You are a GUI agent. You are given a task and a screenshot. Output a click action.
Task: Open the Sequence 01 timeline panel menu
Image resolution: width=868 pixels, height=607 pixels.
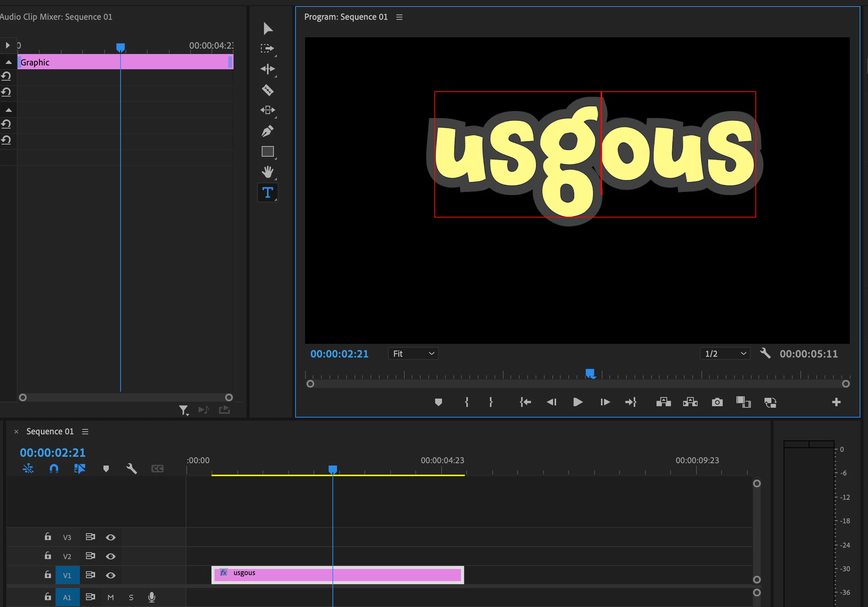pos(85,432)
